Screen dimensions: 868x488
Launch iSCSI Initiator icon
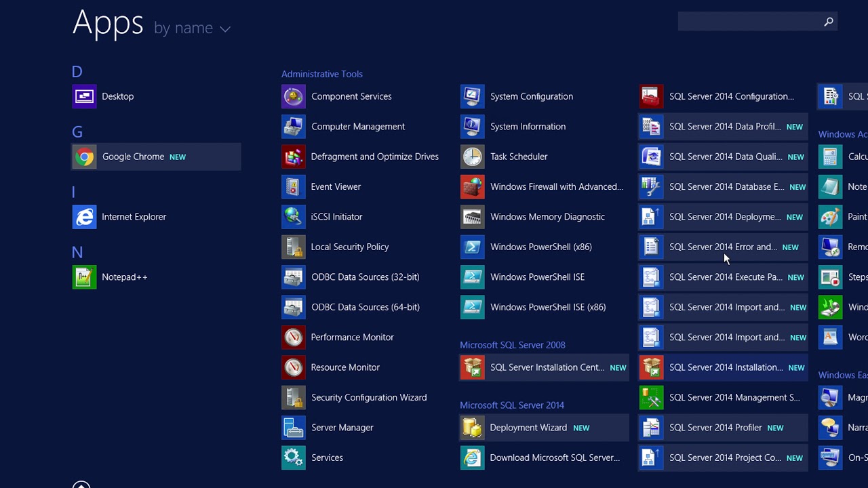pyautogui.click(x=294, y=217)
